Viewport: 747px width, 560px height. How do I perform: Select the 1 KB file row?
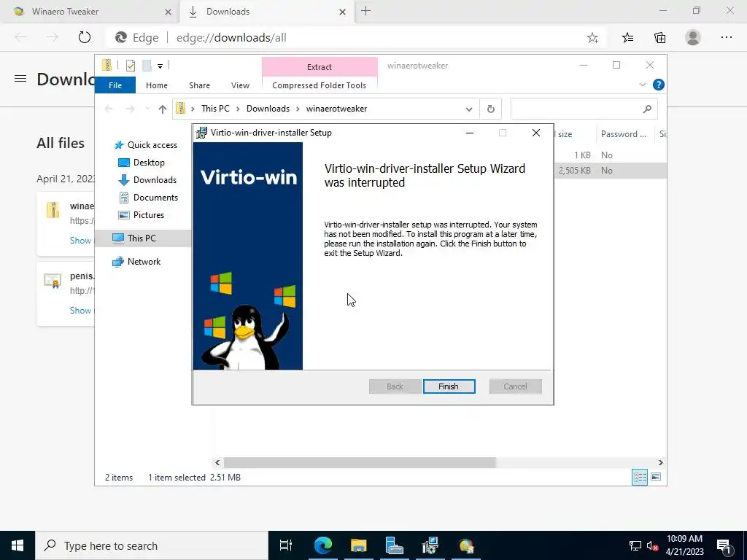(611, 155)
